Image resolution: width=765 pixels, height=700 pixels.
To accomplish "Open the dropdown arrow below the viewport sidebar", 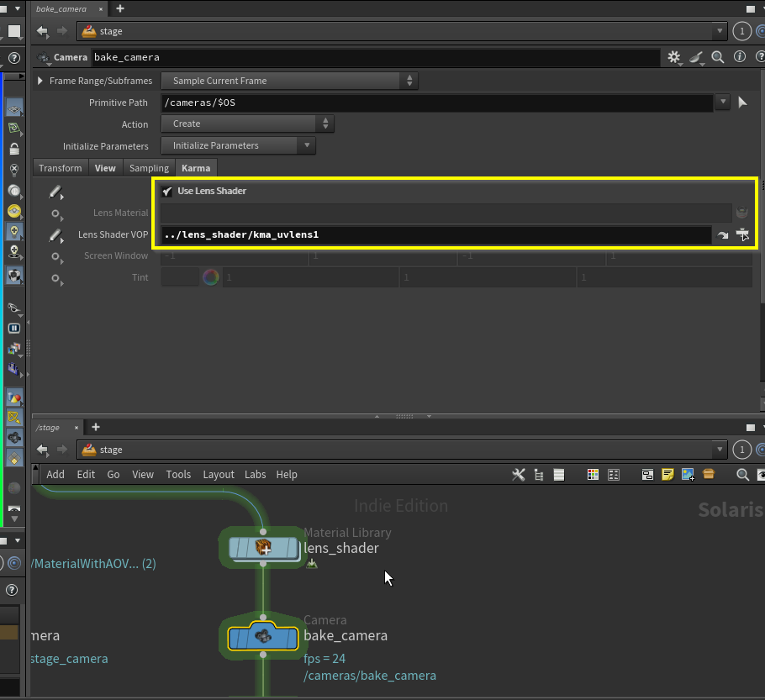I will 14,518.
